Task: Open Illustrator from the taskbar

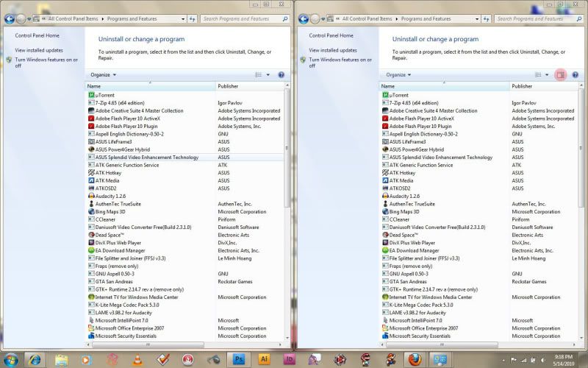Action: 264,359
